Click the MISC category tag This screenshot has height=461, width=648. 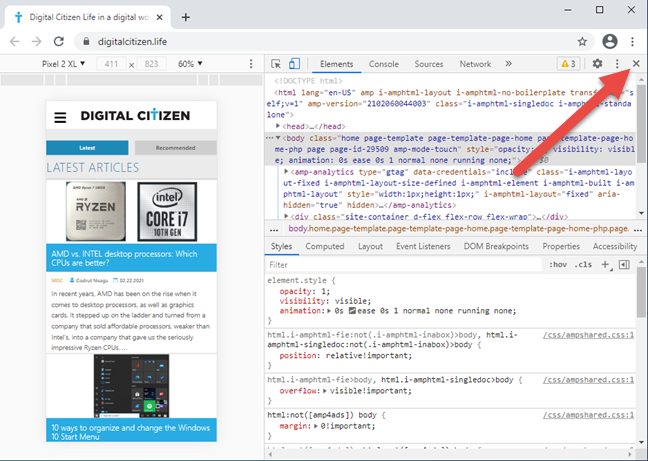57,280
